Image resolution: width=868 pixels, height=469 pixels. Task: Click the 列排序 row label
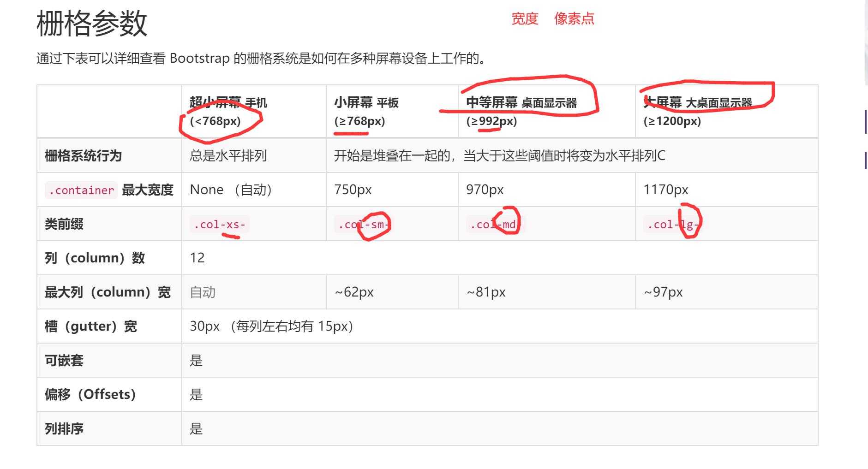click(x=64, y=428)
